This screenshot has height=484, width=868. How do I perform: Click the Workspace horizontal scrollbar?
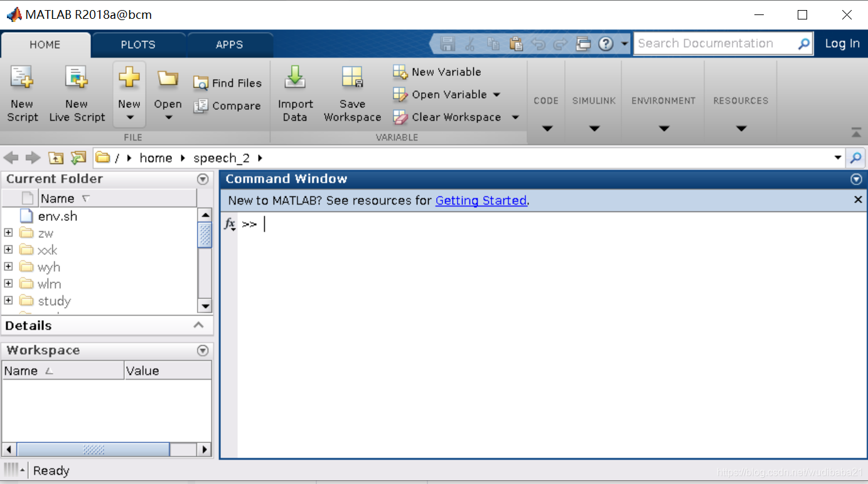(x=93, y=449)
